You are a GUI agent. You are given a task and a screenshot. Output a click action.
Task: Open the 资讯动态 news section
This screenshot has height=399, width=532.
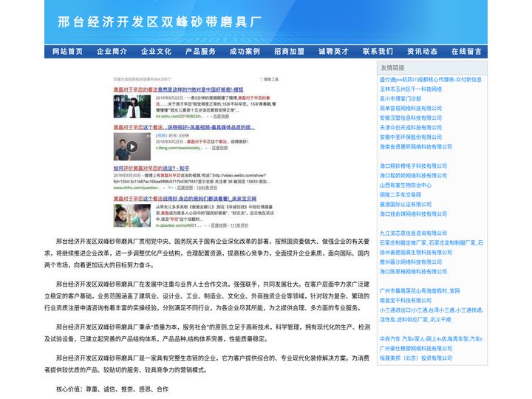422,52
